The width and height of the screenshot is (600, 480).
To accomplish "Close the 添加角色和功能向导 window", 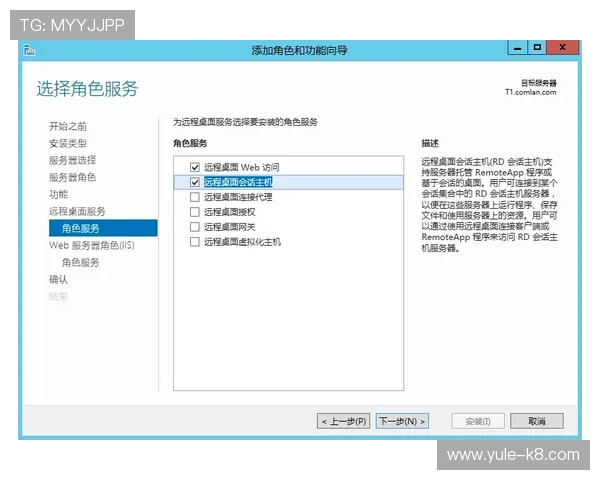I will click(562, 48).
